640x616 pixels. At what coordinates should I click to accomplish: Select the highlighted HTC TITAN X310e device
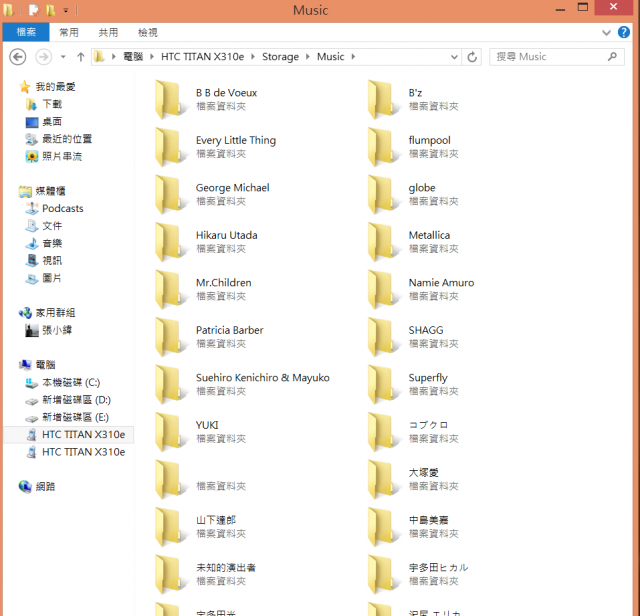pos(68,435)
